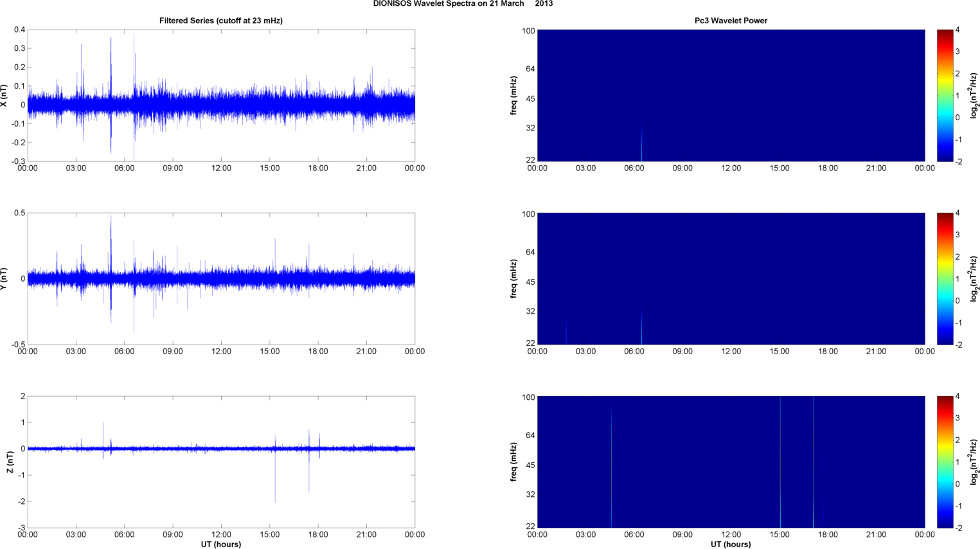Click the 15:00 streak in the Z spectrogram
The image size is (980, 549).
(x=780, y=462)
